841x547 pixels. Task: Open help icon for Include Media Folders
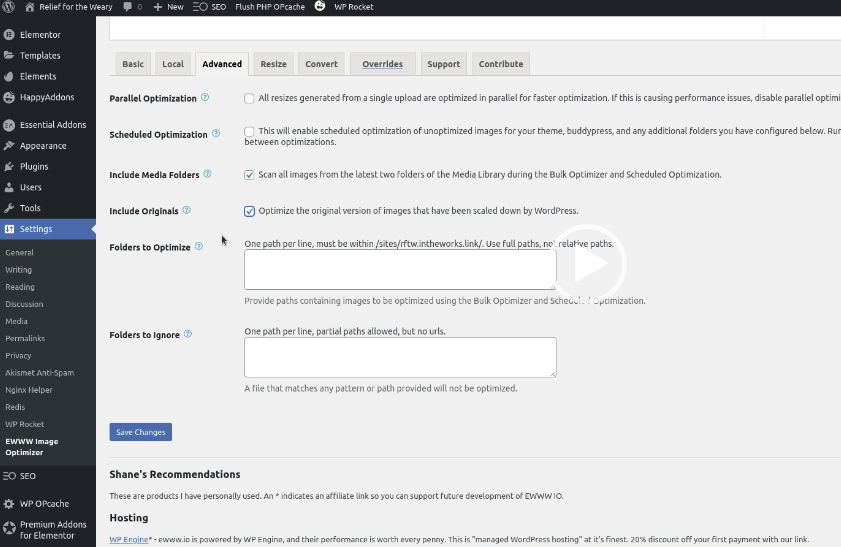coord(208,174)
